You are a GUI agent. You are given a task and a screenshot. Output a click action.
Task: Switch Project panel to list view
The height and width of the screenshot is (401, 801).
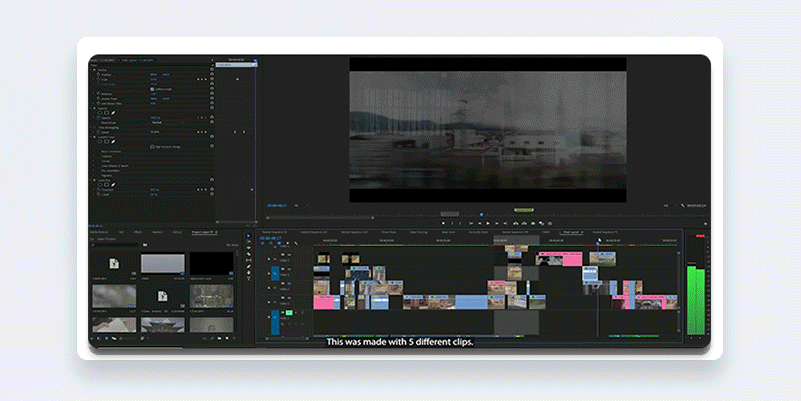pos(99,339)
